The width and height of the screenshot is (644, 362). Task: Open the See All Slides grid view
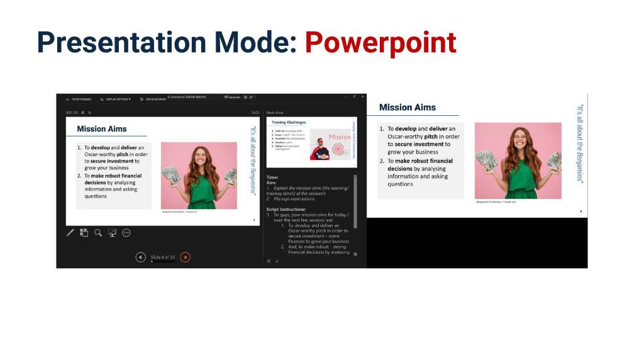[x=84, y=232]
